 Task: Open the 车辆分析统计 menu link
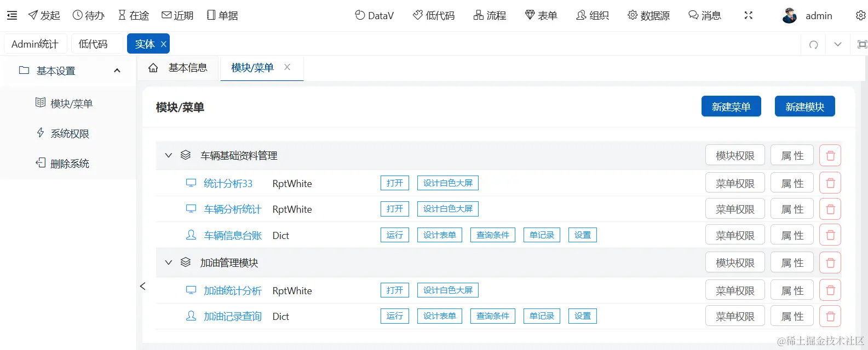point(233,209)
